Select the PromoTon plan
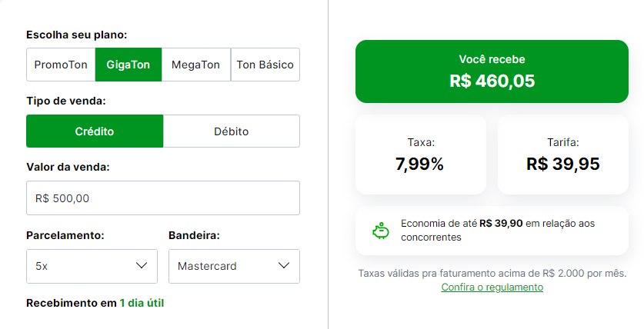Screen dimensions: 644x329 click(x=61, y=65)
